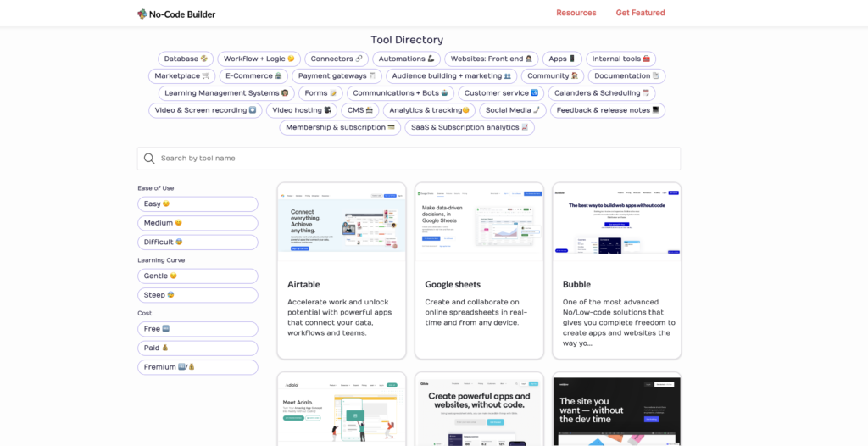Image resolution: width=868 pixels, height=446 pixels.
Task: Click the Adalo card screenshot
Action: pyautogui.click(x=342, y=410)
